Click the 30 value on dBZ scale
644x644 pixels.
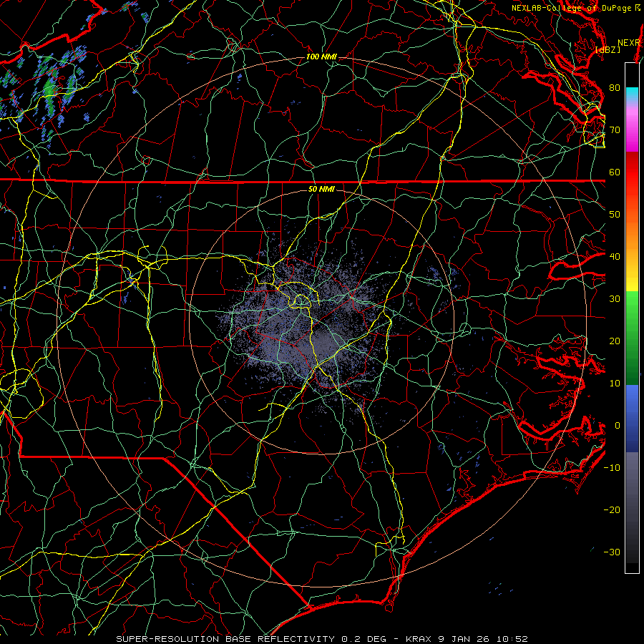[x=615, y=299]
